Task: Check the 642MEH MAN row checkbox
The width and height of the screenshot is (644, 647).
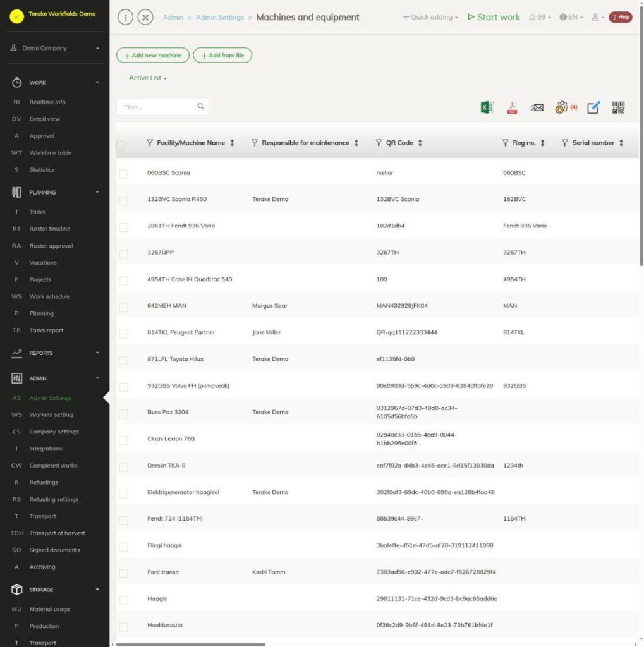Action: (x=123, y=307)
